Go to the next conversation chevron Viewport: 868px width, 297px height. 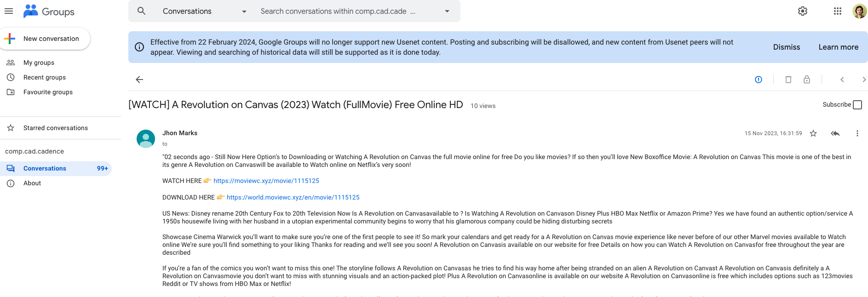tap(864, 80)
